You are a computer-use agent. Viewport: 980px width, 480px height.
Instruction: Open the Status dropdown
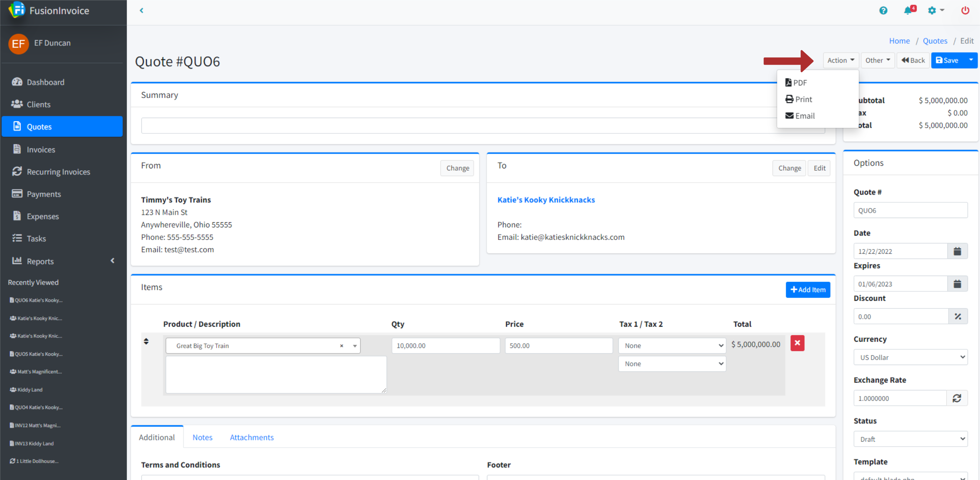pyautogui.click(x=910, y=439)
